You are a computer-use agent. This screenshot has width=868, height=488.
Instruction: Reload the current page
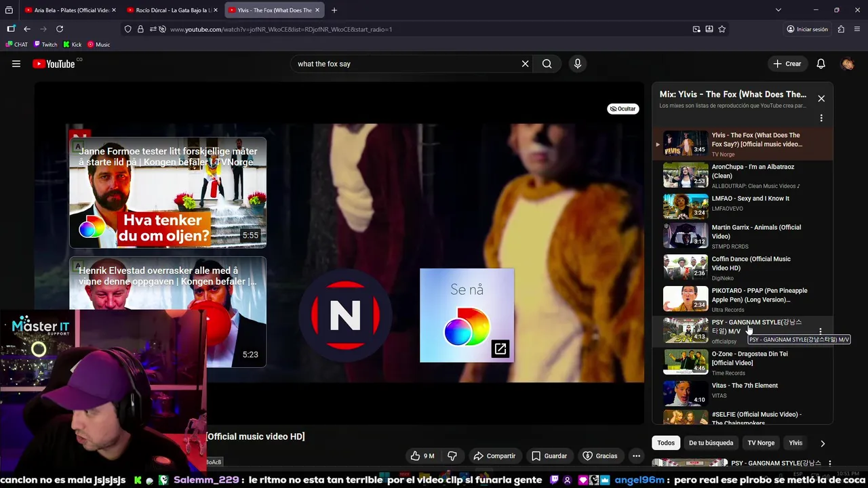pos(60,29)
